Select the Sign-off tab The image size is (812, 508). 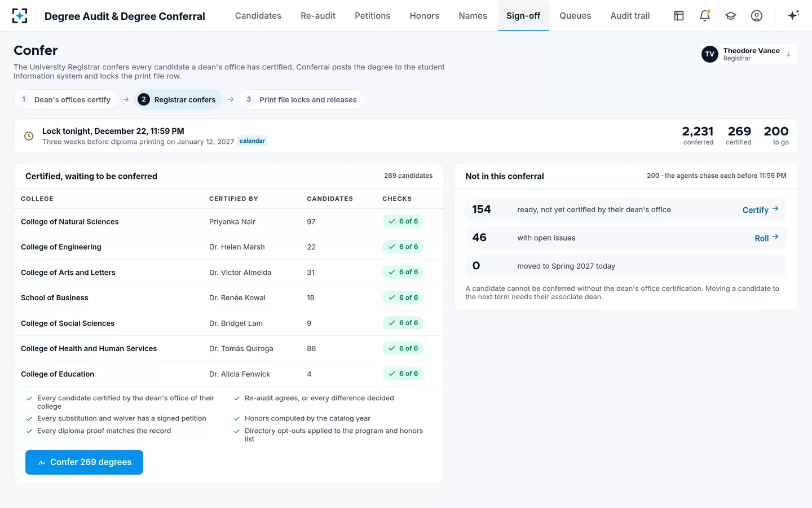523,16
